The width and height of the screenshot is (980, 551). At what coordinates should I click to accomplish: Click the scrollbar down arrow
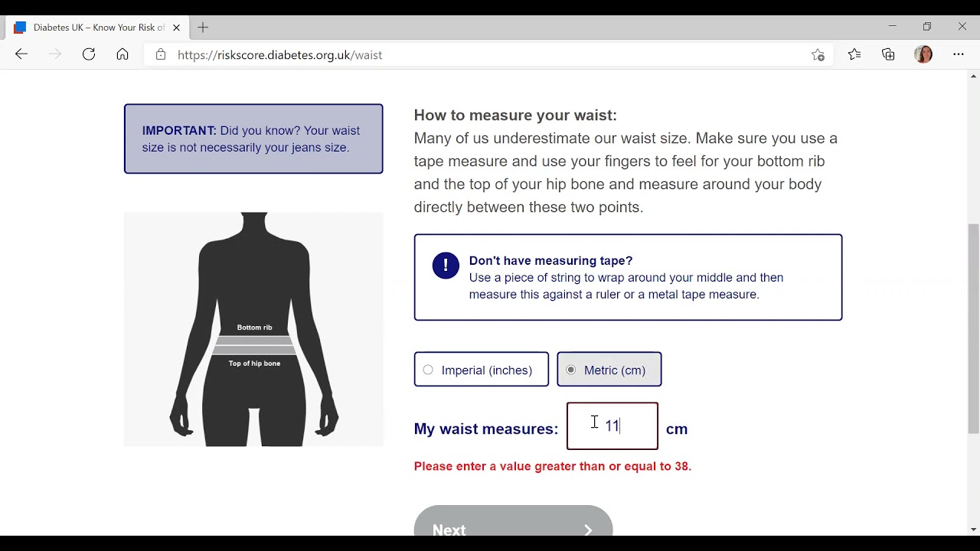[x=973, y=530]
